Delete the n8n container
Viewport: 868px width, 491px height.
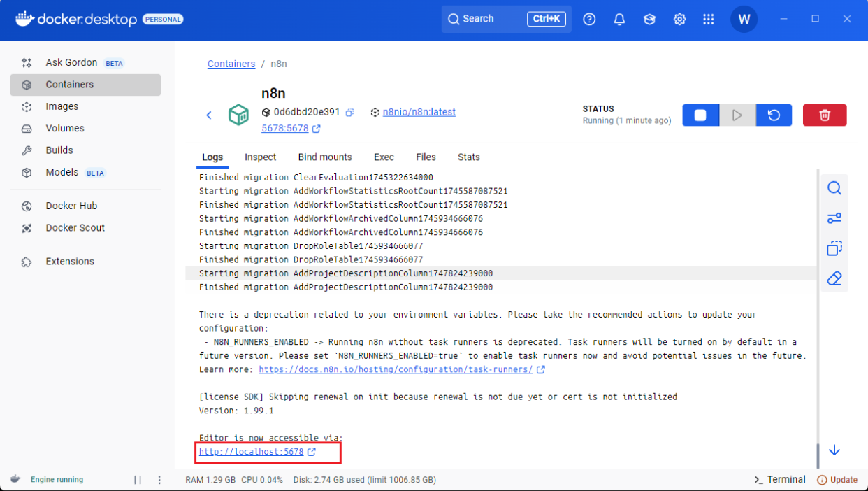coord(825,115)
